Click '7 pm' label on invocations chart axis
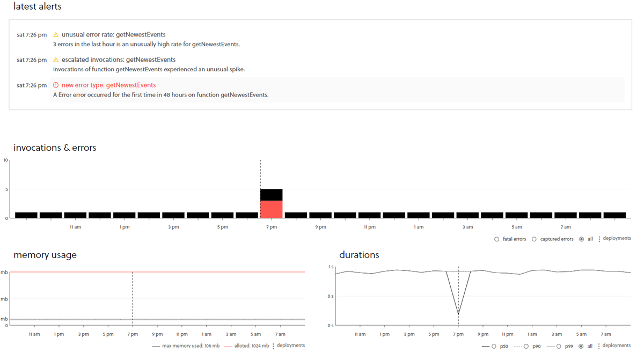The height and width of the screenshot is (353, 644). pos(272,227)
